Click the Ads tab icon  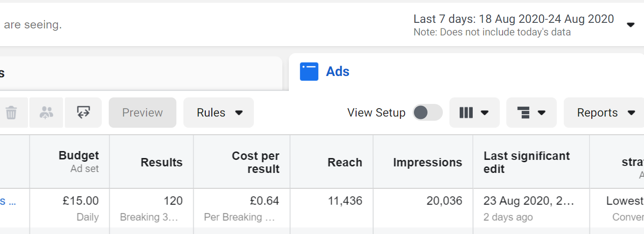click(x=309, y=72)
